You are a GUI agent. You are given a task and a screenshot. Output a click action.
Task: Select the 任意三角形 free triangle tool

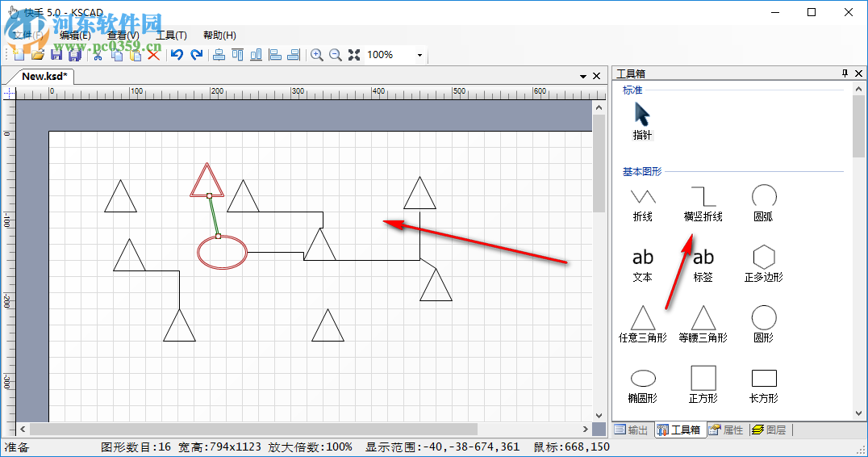coord(643,324)
